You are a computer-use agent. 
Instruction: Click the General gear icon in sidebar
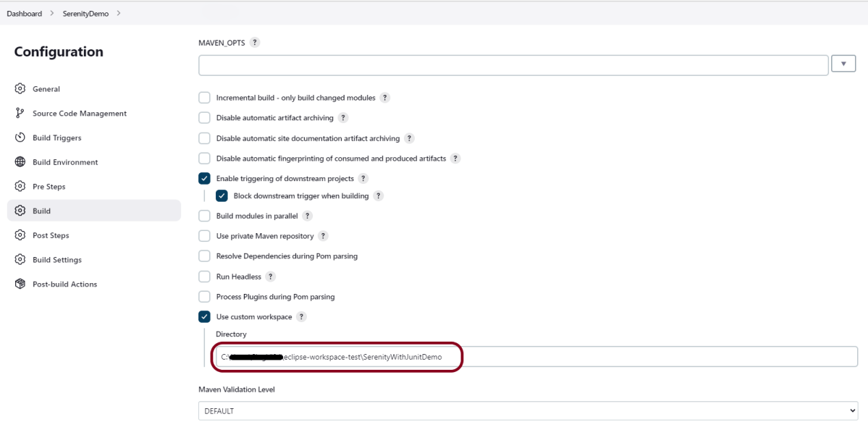(x=20, y=89)
